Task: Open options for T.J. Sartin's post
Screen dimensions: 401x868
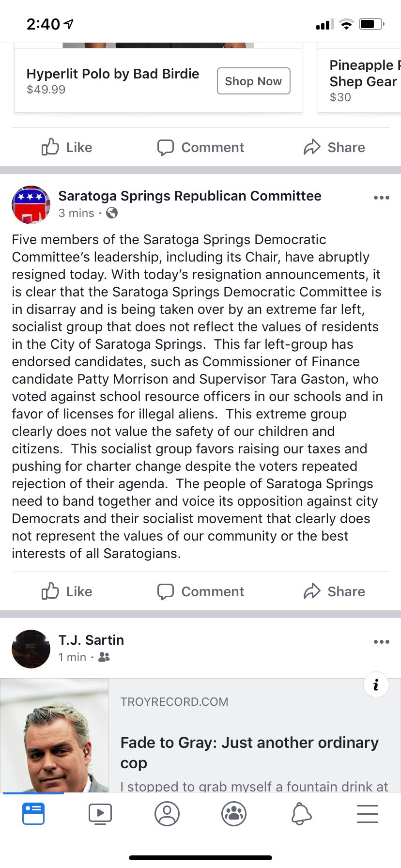Action: pos(382,642)
